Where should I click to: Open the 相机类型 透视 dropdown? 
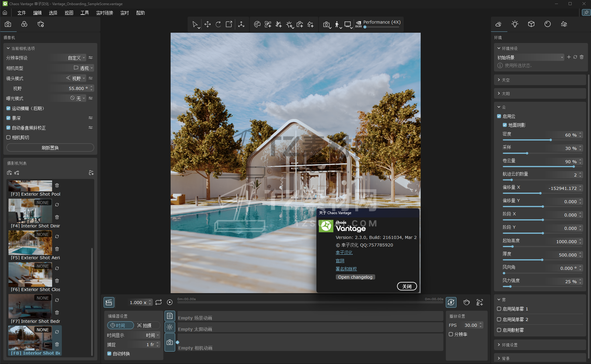(x=84, y=68)
